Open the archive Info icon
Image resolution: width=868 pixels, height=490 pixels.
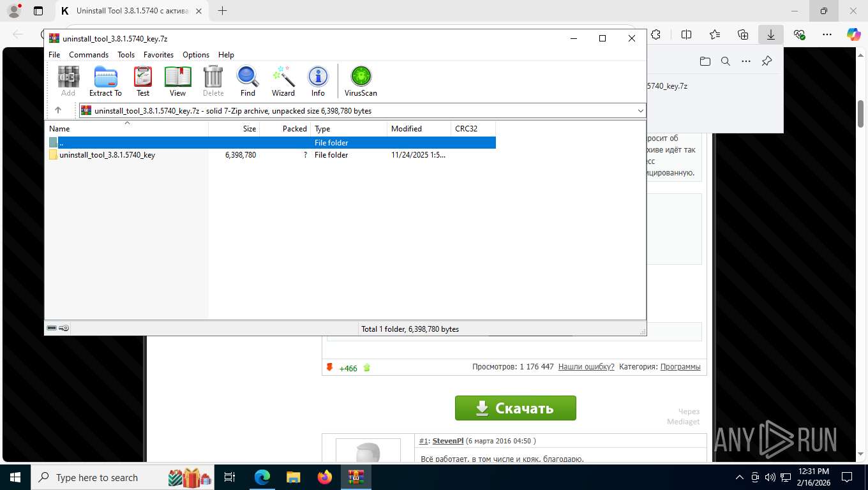318,82
